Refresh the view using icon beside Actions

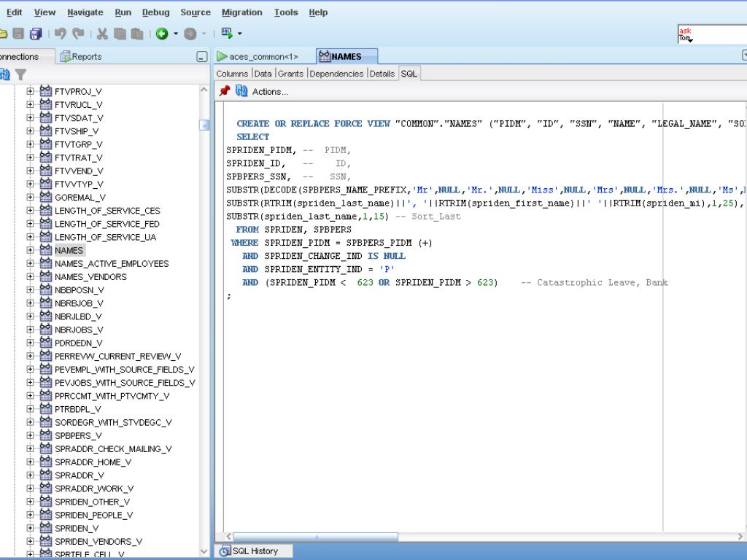tap(241, 91)
